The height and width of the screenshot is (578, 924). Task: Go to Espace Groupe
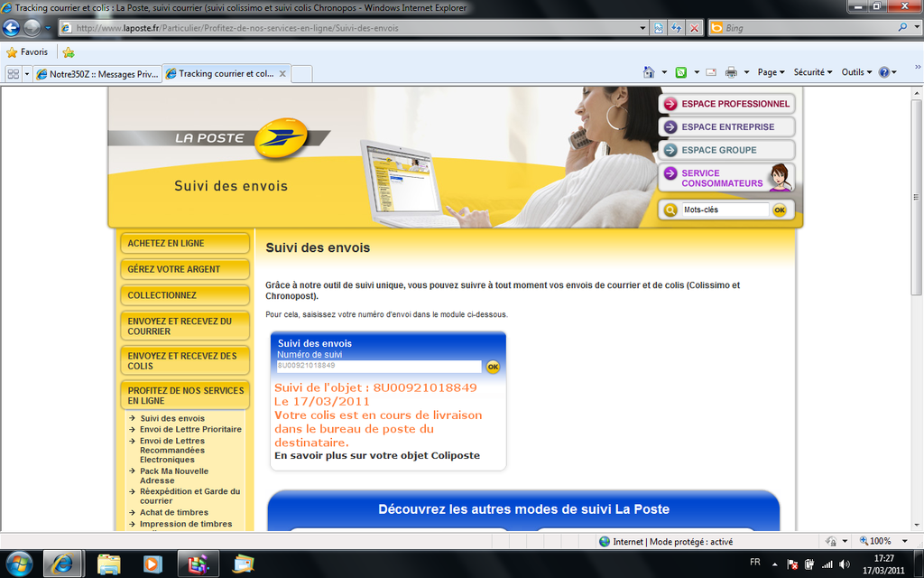click(x=726, y=150)
